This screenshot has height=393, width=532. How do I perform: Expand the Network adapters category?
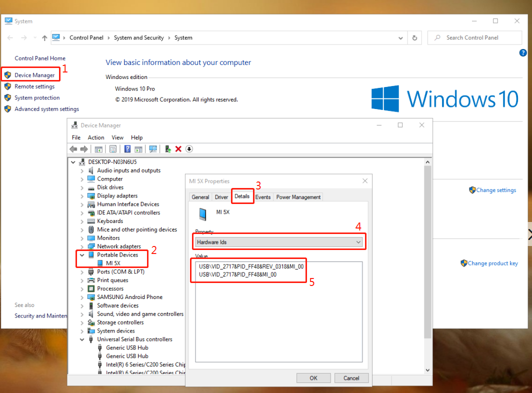(x=82, y=246)
